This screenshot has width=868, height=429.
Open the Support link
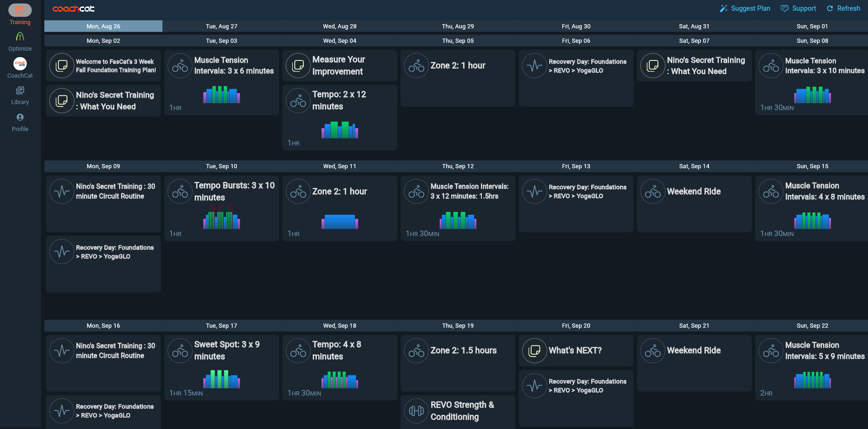(x=798, y=8)
